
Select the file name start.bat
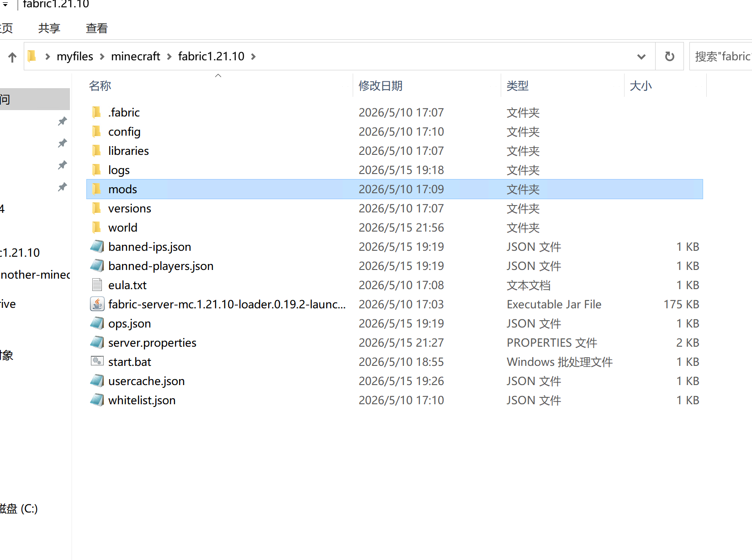click(130, 362)
